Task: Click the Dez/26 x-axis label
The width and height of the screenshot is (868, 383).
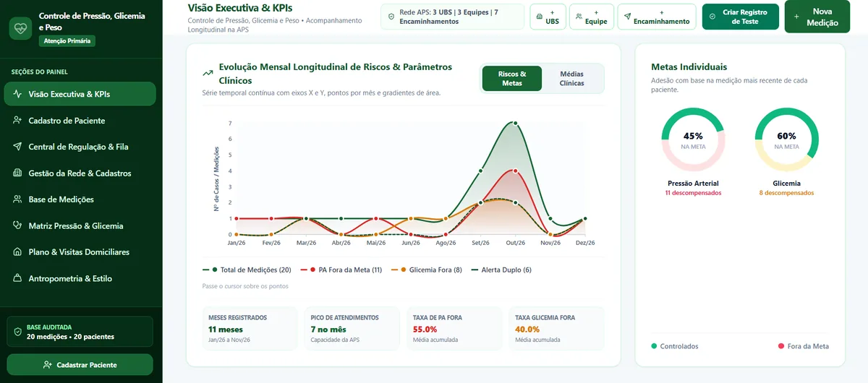Action: 584,243
